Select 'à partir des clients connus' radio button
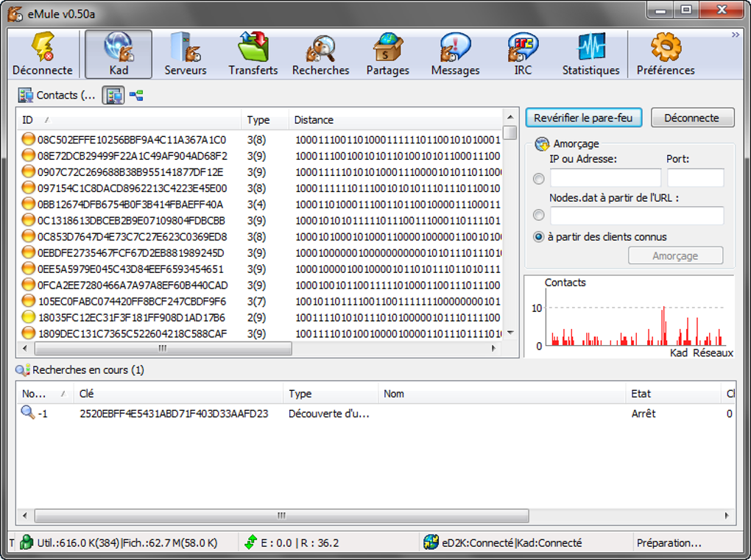Viewport: 751px width, 560px height. 538,236
